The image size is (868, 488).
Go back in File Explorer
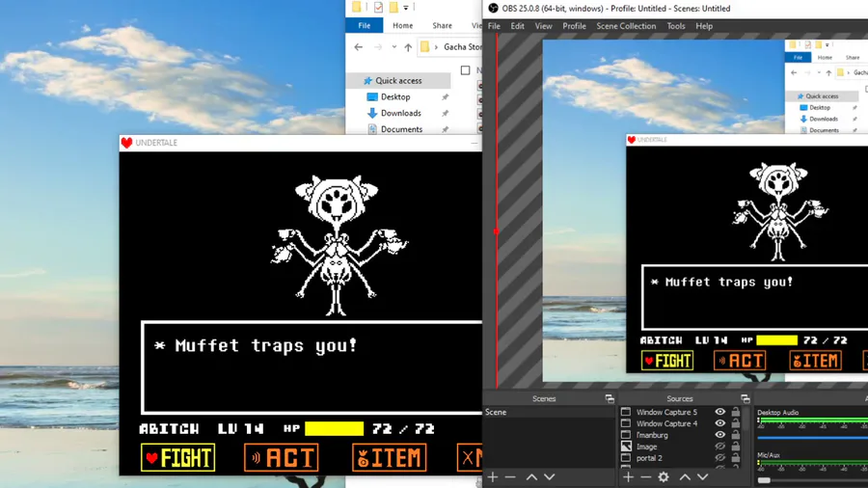358,47
